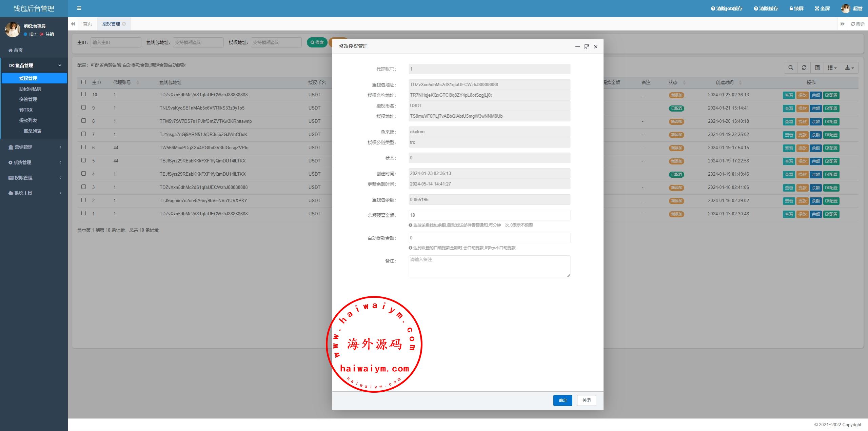Toggle the table card view icon
The width and height of the screenshot is (868, 431).
click(x=817, y=68)
